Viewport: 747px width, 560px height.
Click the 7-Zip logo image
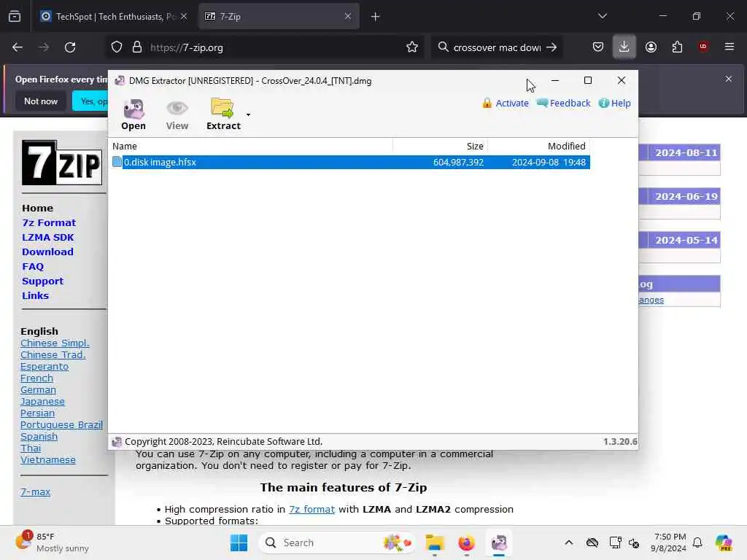(x=62, y=163)
